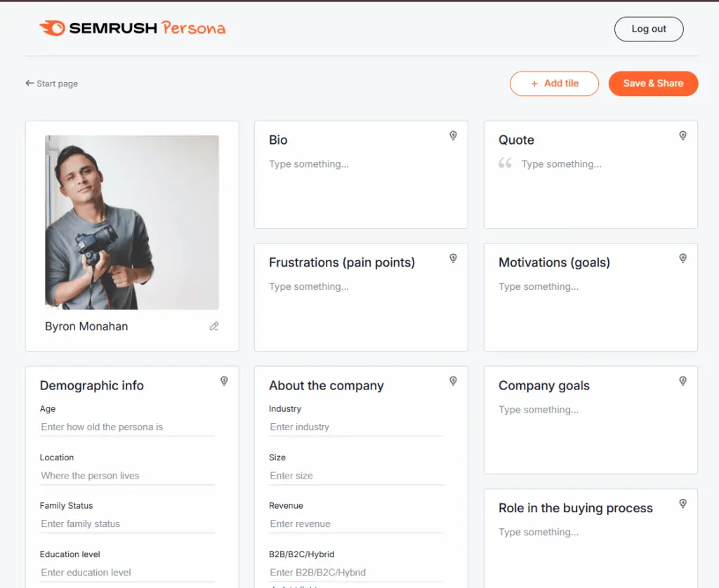Viewport: 719px width, 588px height.
Task: Click the Save & Share button
Action: [653, 83]
